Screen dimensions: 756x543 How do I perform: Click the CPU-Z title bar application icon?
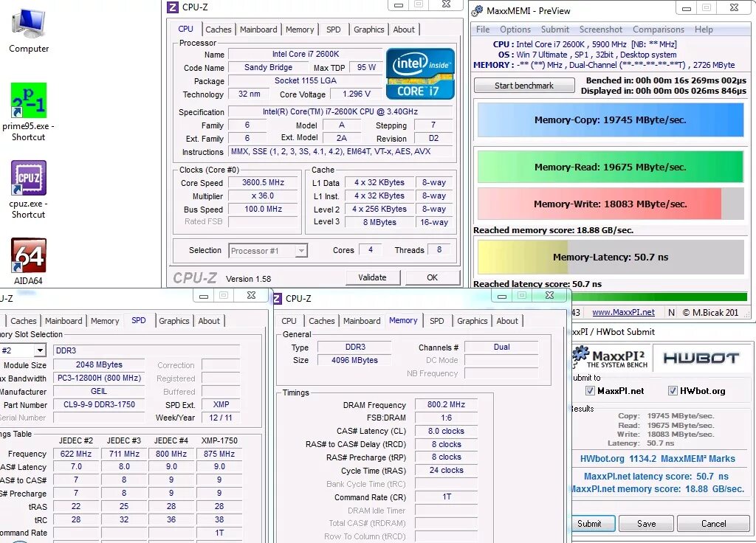point(173,7)
